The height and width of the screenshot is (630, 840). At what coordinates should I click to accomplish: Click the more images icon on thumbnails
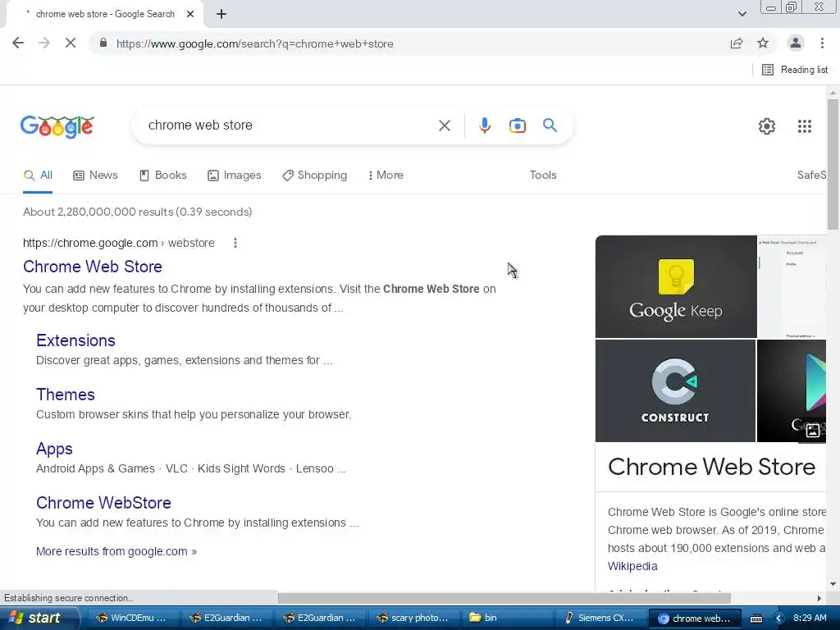[x=812, y=430]
